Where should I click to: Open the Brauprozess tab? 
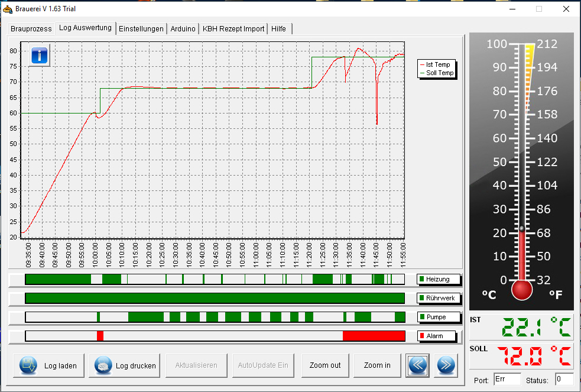tap(31, 28)
